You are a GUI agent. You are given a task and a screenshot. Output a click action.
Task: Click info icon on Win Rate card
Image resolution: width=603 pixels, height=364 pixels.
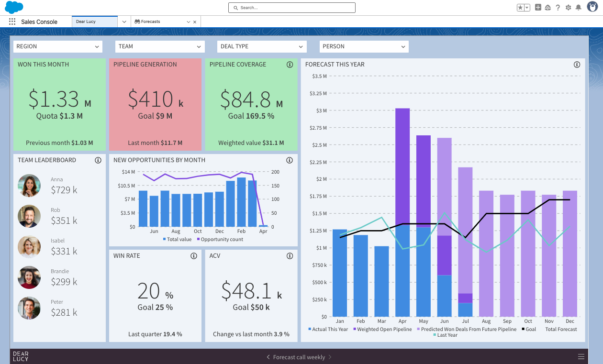[x=194, y=256]
